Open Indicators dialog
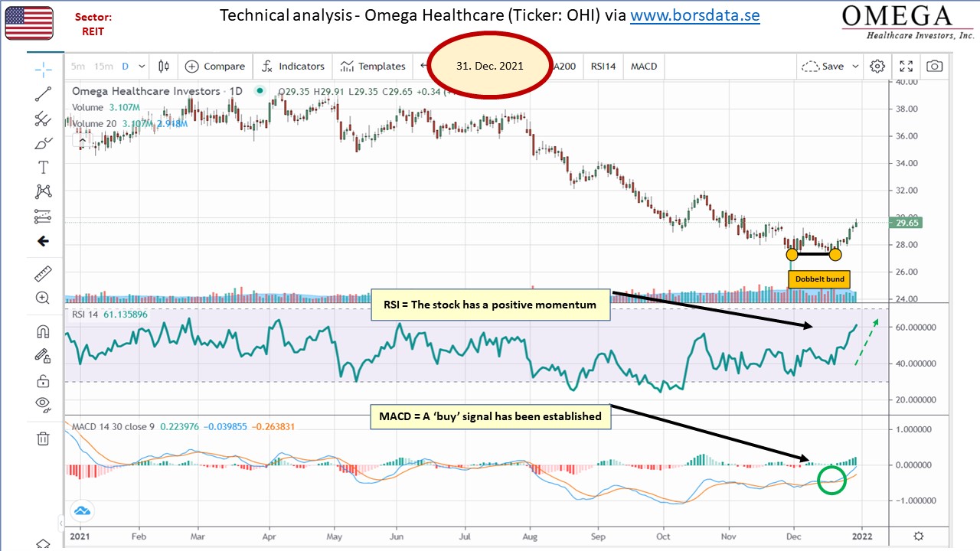Image resolution: width=980 pixels, height=551 pixels. pyautogui.click(x=293, y=67)
